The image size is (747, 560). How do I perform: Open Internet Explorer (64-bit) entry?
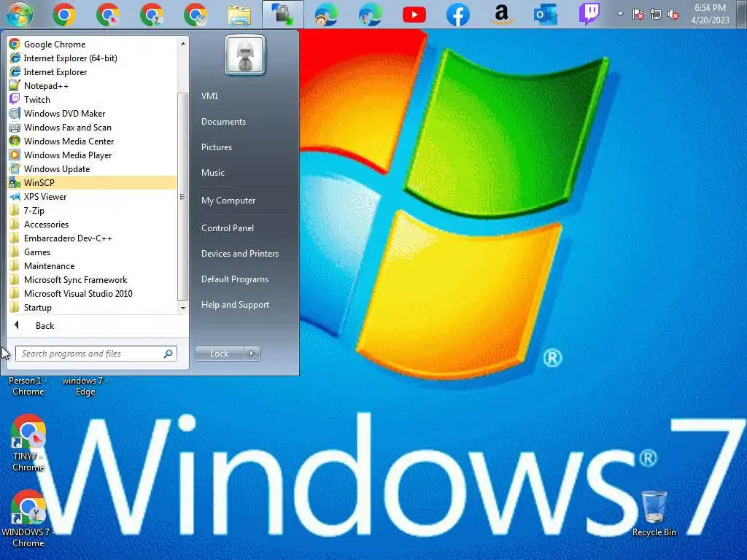point(93,58)
